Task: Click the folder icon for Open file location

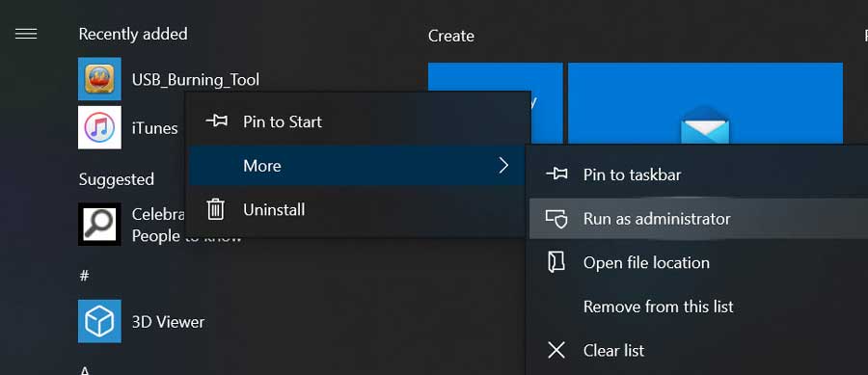Action: tap(556, 262)
